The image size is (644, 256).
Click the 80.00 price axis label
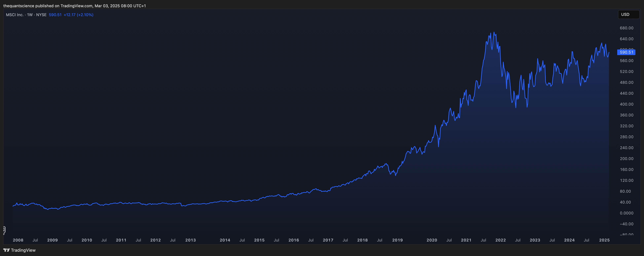click(625, 191)
